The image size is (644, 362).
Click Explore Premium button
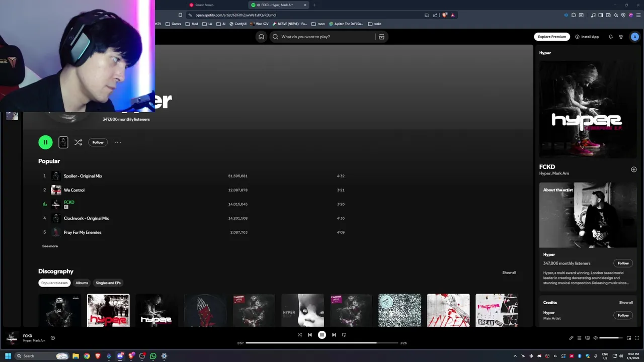coord(552,37)
